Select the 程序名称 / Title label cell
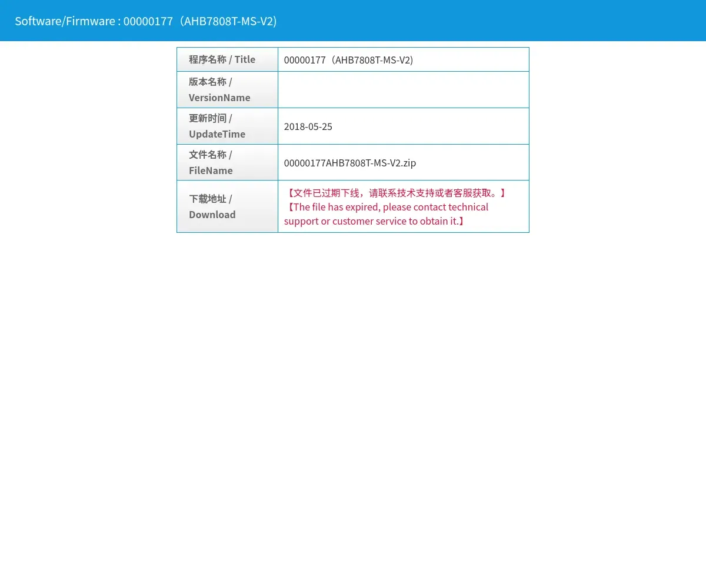This screenshot has height=588, width=706. (227, 59)
